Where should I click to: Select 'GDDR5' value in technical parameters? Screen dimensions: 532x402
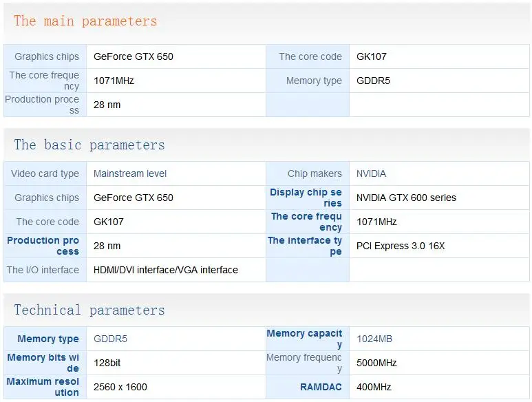pyautogui.click(x=110, y=339)
